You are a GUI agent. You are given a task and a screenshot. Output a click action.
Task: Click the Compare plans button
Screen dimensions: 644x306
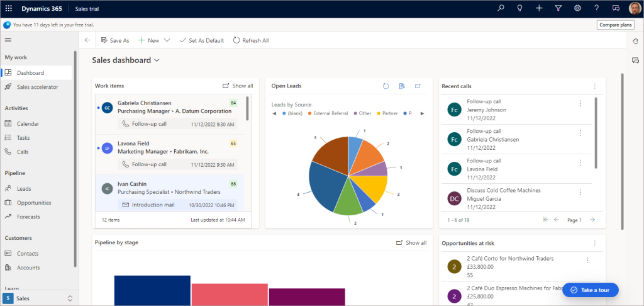click(x=615, y=25)
